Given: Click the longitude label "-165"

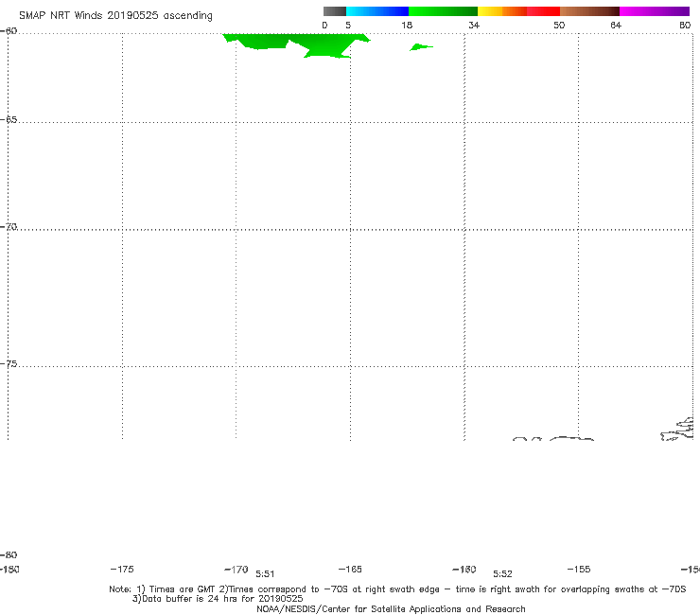Looking at the screenshot, I should click(x=350, y=569).
